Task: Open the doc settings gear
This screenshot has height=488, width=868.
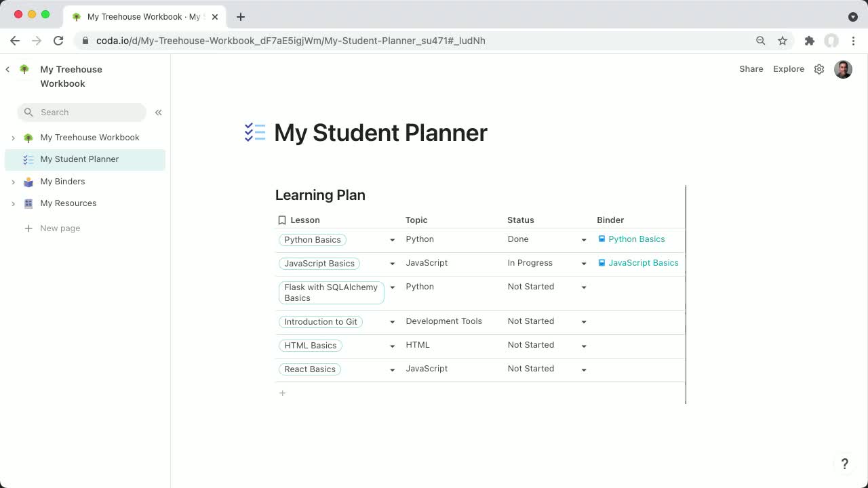Action: point(818,68)
